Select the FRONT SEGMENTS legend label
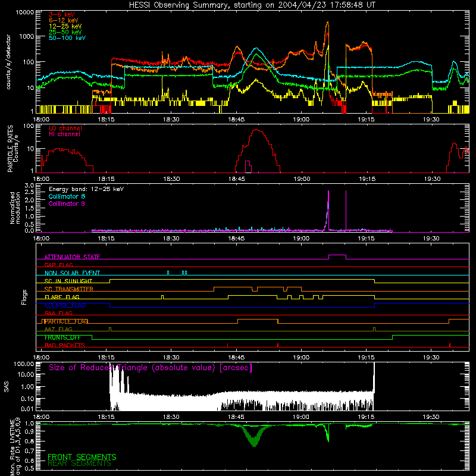 click(82, 457)
